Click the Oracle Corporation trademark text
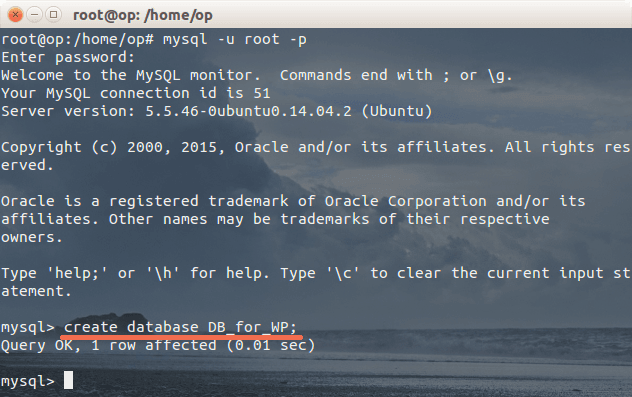Image resolution: width=632 pixels, height=397 pixels. pos(405,201)
